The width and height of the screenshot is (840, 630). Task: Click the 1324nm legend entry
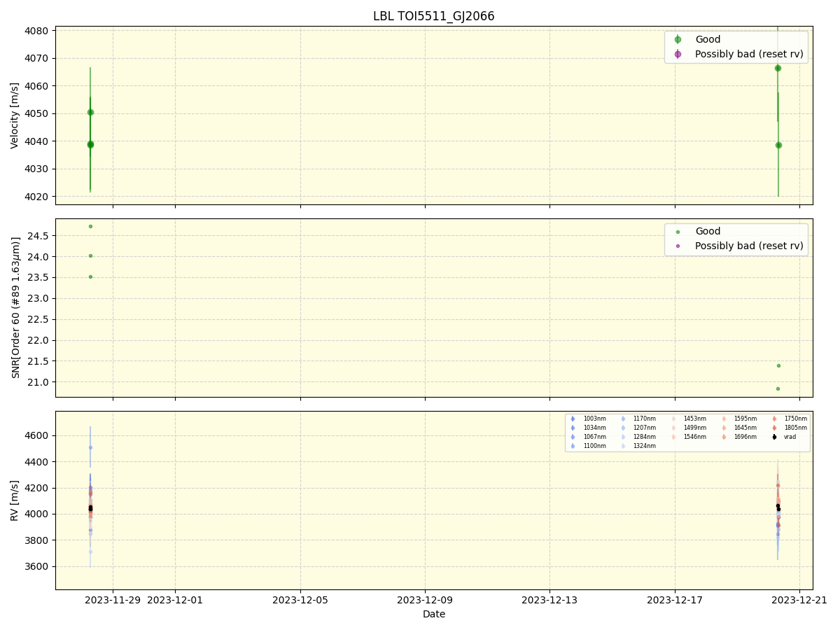(638, 446)
